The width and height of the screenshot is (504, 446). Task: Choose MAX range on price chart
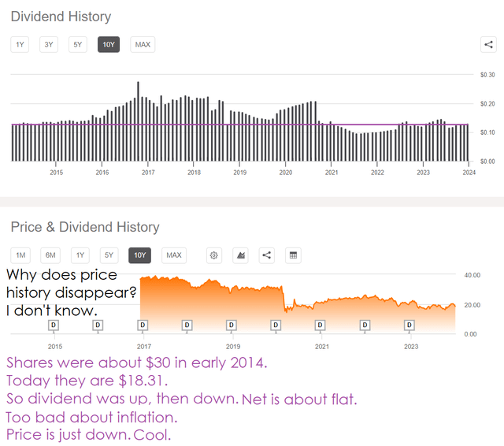(x=174, y=255)
